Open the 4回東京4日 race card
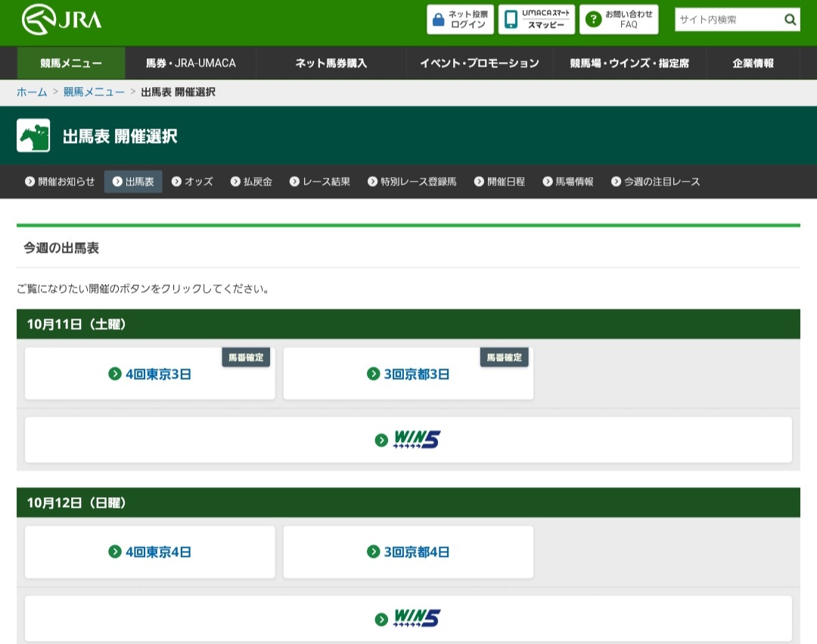The width and height of the screenshot is (817, 644). (x=150, y=552)
